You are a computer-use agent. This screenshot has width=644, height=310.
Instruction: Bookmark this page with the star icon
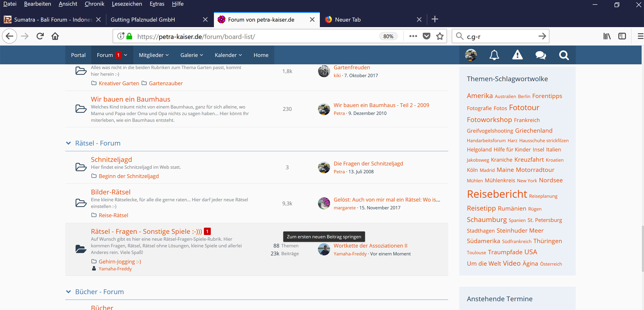pos(440,36)
